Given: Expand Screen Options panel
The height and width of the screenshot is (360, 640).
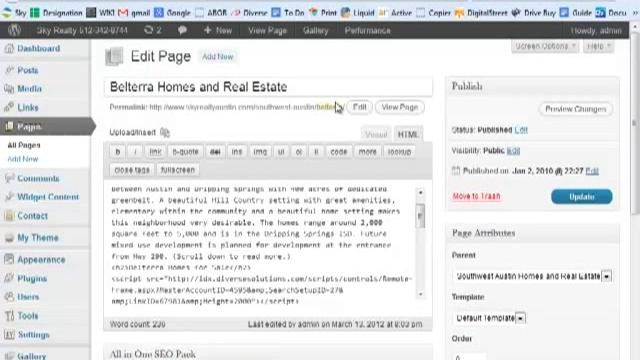Looking at the screenshot, I should 545,46.
